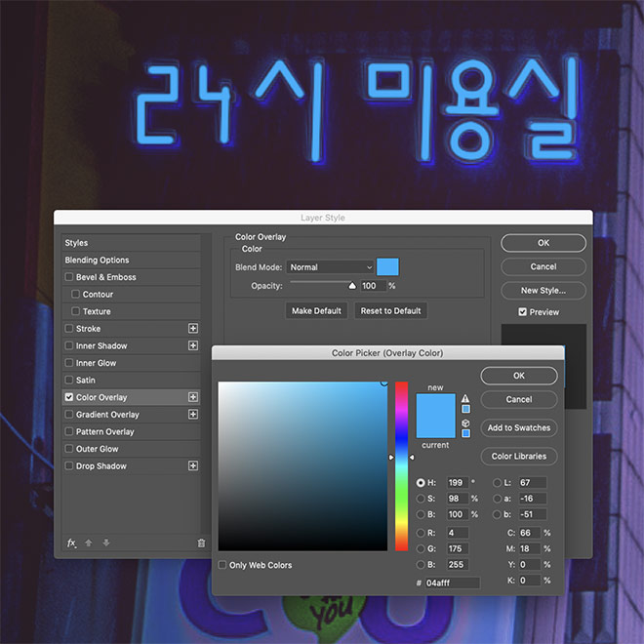Select the Lab a radio button

tap(497, 499)
